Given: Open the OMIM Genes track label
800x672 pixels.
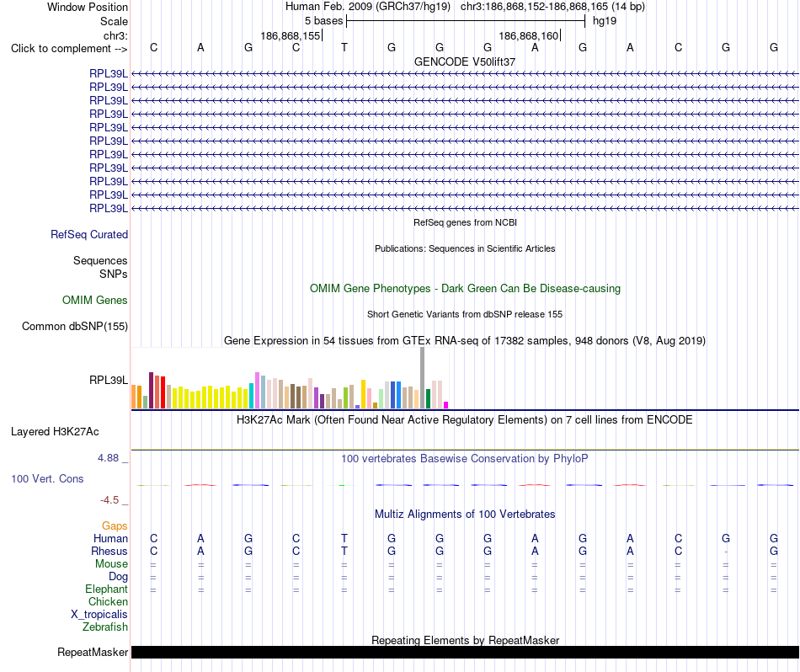Looking at the screenshot, I should tap(95, 300).
